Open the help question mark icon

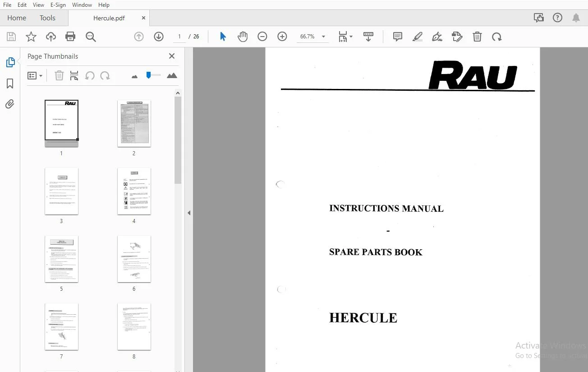click(x=558, y=18)
